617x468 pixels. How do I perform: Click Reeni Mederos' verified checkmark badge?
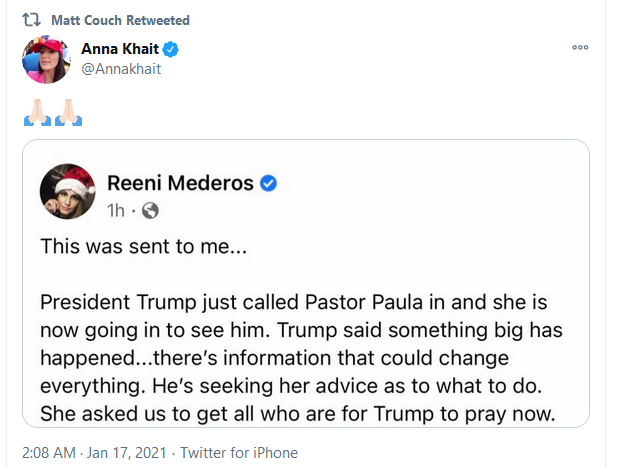pyautogui.click(x=268, y=182)
